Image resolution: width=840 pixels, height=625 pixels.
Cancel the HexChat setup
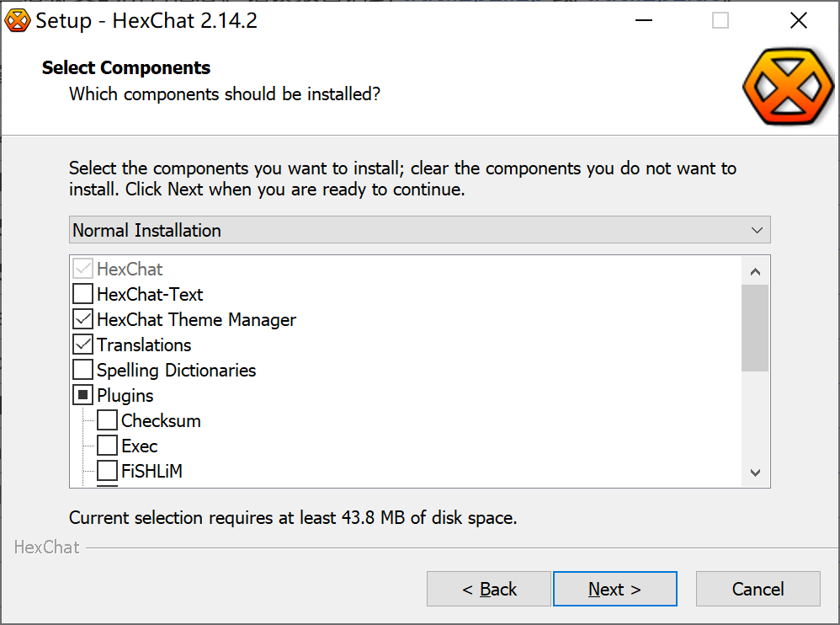pyautogui.click(x=758, y=590)
